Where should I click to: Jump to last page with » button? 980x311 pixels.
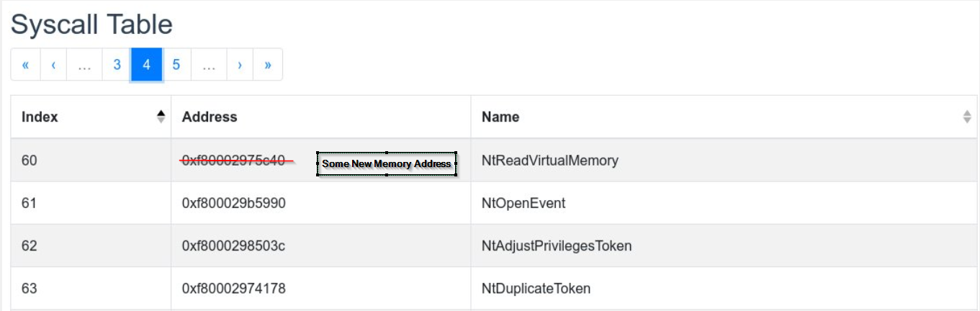pos(268,65)
